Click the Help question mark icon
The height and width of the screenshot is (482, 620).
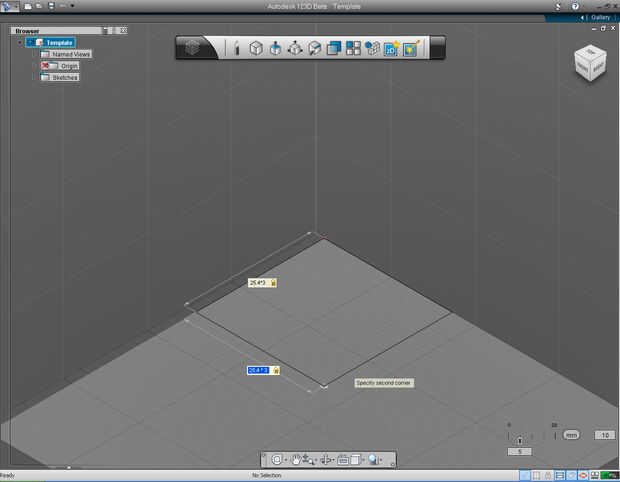(575, 6)
